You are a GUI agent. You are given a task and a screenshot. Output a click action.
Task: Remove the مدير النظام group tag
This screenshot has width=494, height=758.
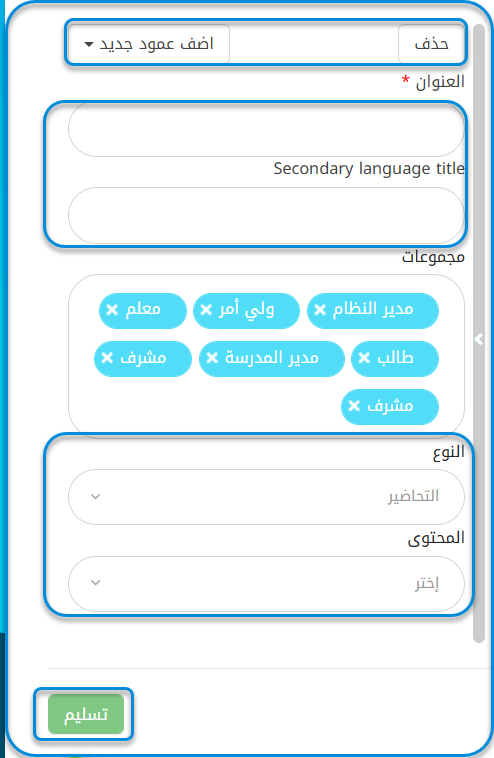point(320,310)
